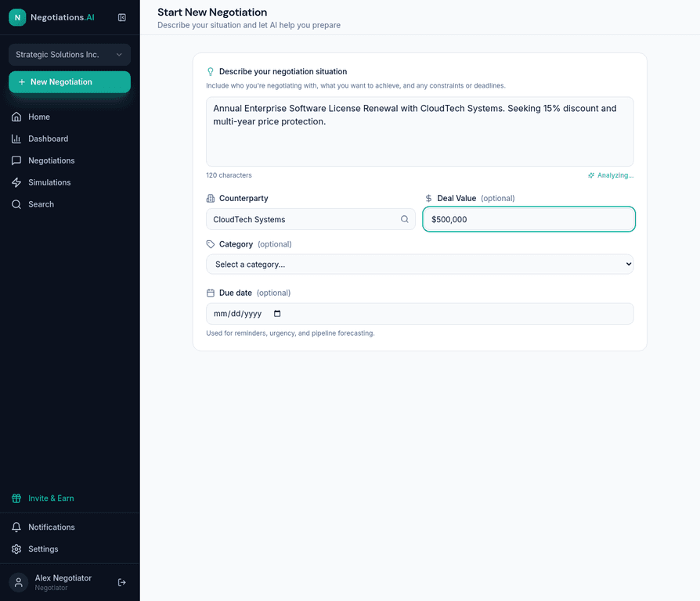Click the sign out arrow beside Alex Negotiator
700x601 pixels.
pyautogui.click(x=121, y=582)
